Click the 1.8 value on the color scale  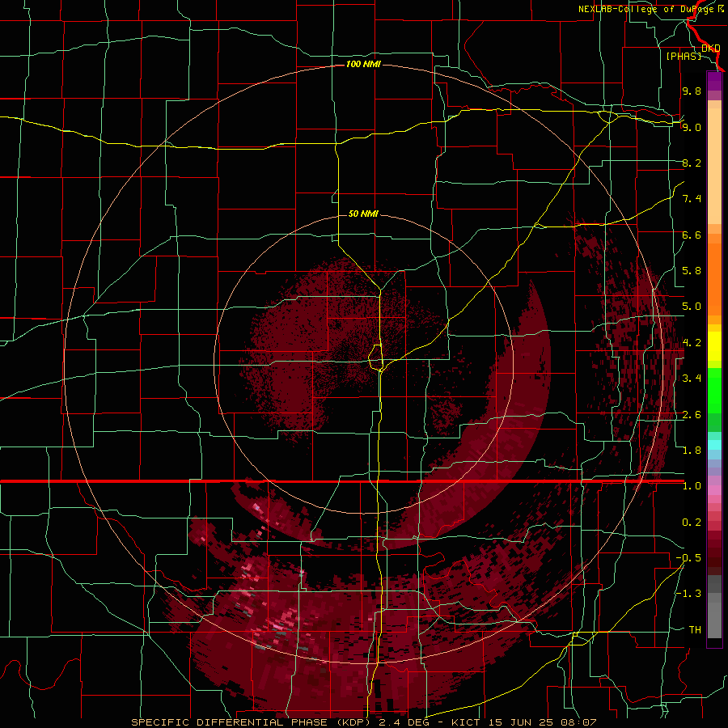692,451
